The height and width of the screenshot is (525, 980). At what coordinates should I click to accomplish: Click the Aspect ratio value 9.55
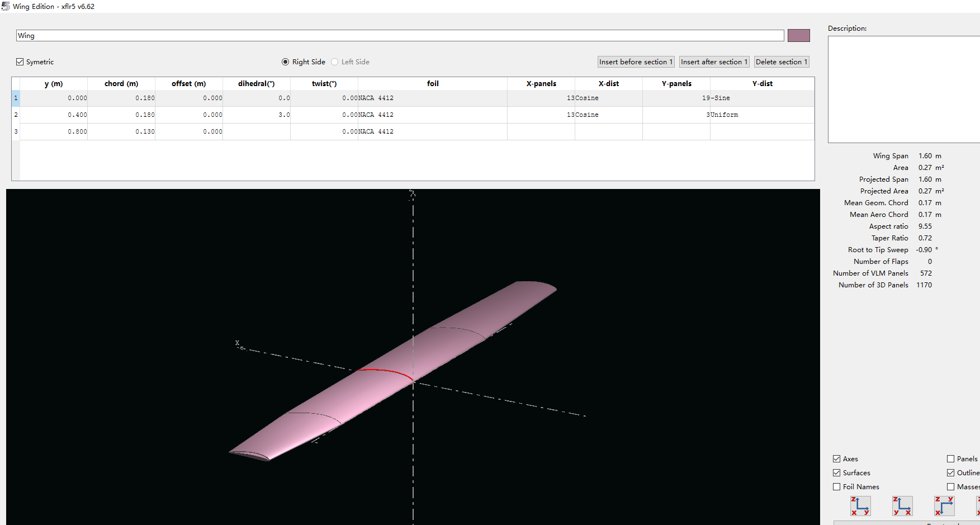(925, 226)
